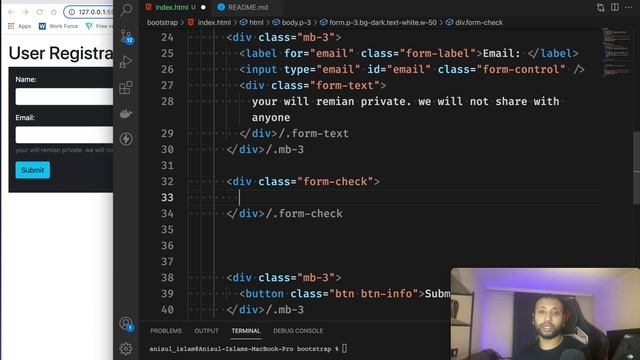Click the Email: label in browser form
The height and width of the screenshot is (360, 640).
click(25, 118)
